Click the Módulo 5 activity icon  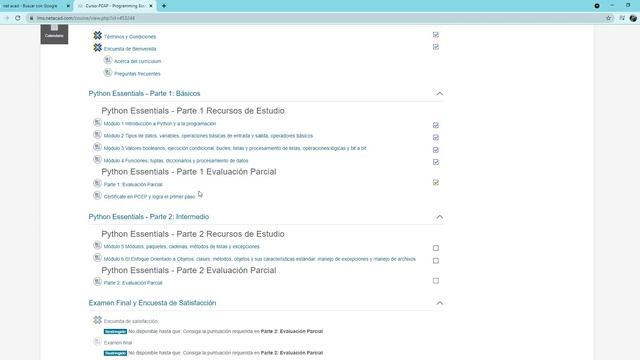click(x=97, y=245)
